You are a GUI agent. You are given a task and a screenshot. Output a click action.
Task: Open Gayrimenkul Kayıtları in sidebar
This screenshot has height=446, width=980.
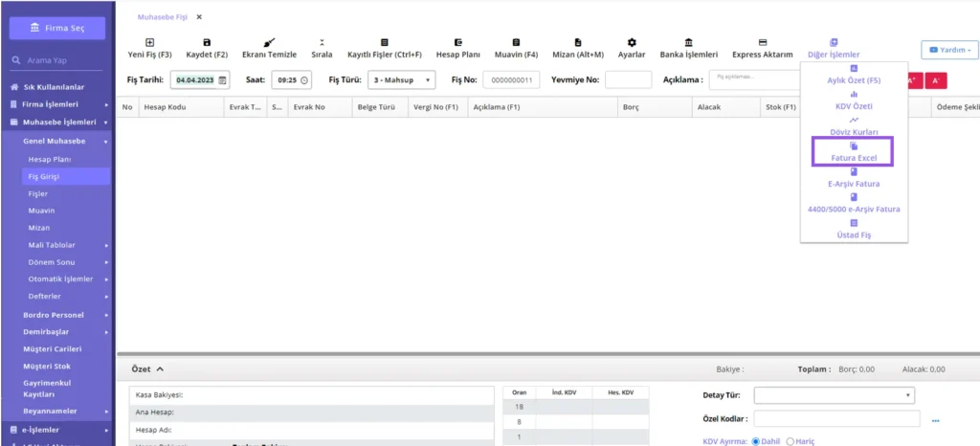click(48, 390)
